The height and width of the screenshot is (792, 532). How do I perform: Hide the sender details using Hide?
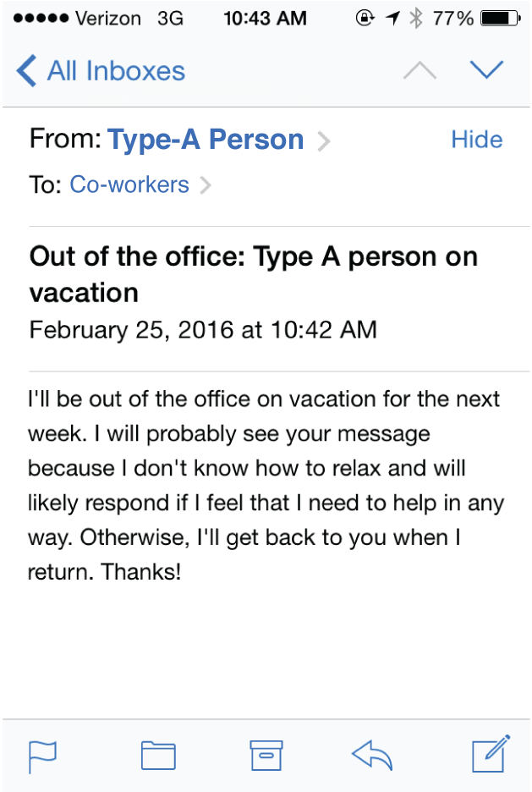tap(476, 140)
